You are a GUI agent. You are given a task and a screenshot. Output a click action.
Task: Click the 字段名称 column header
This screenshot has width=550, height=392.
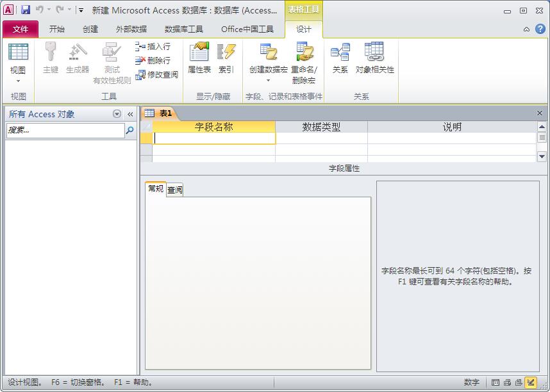coord(214,127)
